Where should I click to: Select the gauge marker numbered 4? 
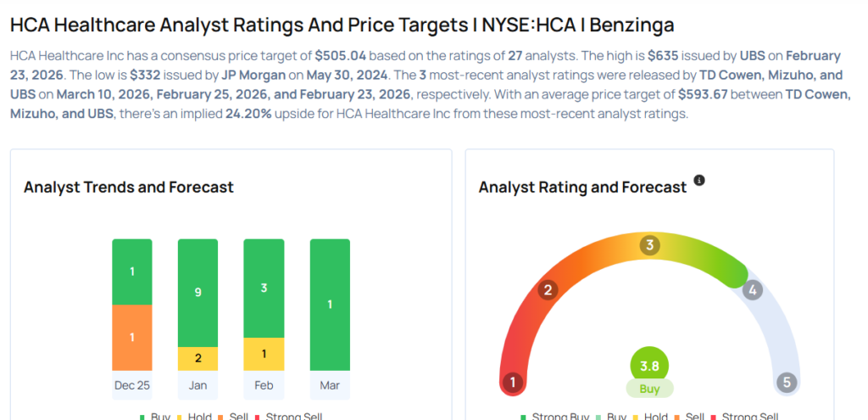pos(752,290)
